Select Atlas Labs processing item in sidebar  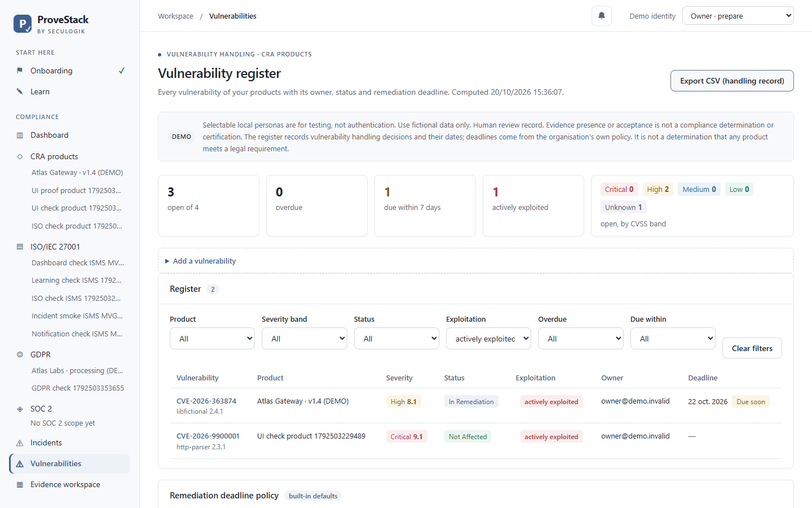(x=77, y=371)
